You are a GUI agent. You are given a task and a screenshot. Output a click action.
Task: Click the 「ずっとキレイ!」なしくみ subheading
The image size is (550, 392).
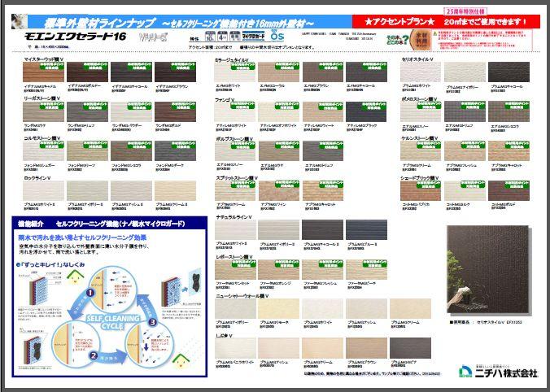point(50,265)
